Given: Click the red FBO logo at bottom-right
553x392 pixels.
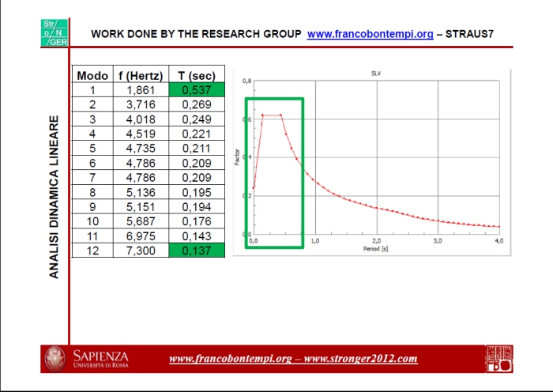Looking at the screenshot, I should (498, 359).
